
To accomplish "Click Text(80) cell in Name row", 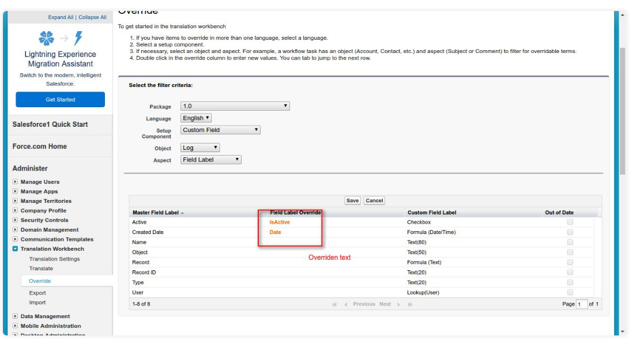I will click(416, 242).
